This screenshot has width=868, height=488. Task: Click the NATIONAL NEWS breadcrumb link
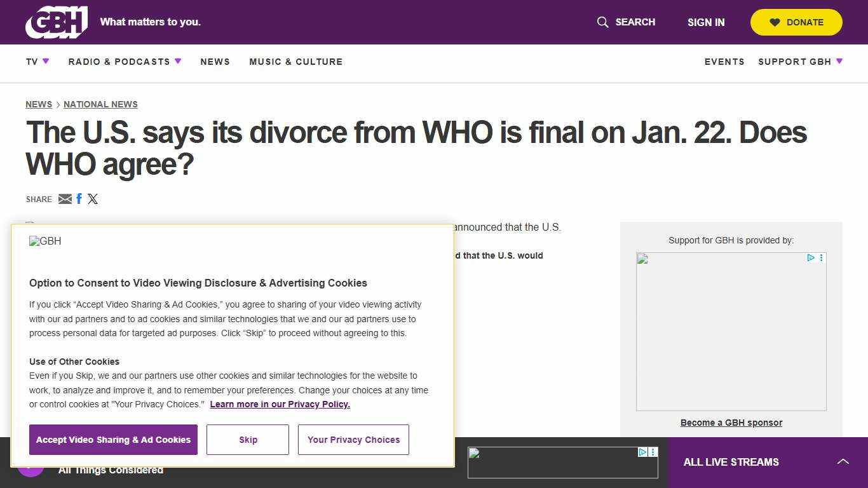(100, 104)
